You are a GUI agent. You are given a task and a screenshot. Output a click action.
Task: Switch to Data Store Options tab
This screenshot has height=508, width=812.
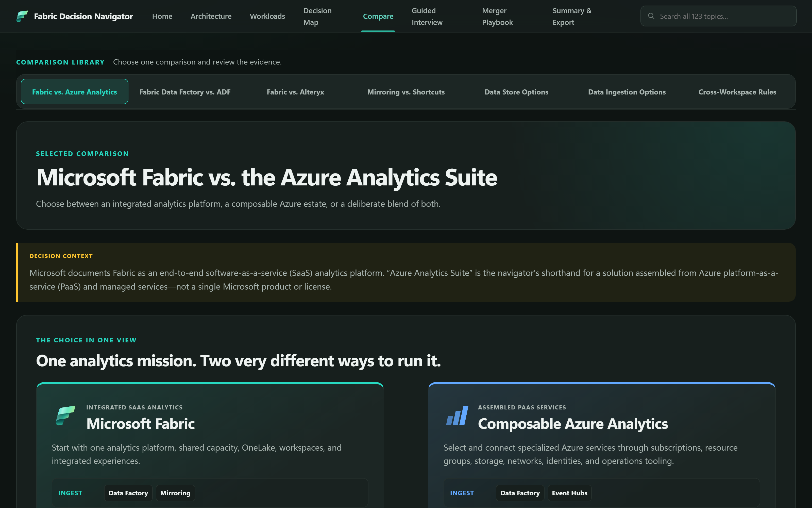click(x=516, y=92)
